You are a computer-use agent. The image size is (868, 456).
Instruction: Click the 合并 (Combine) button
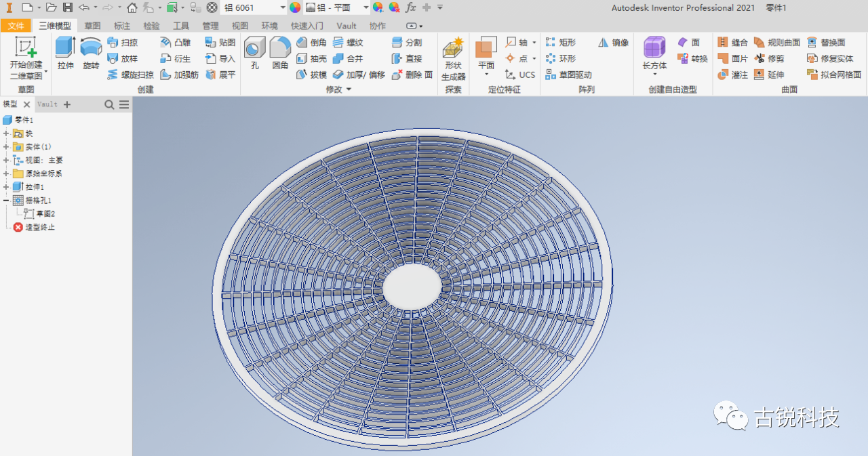[348, 58]
